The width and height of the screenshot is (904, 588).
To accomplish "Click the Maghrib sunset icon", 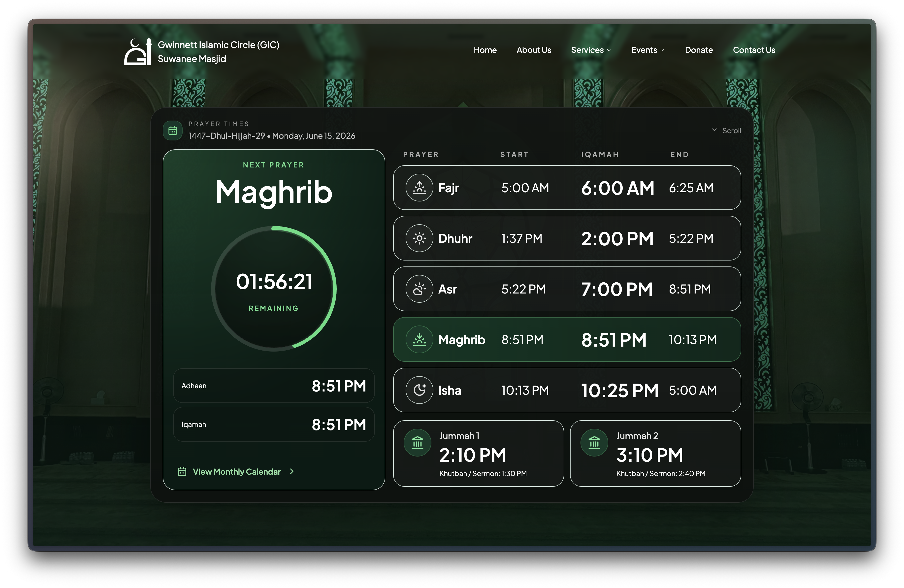I will [419, 339].
